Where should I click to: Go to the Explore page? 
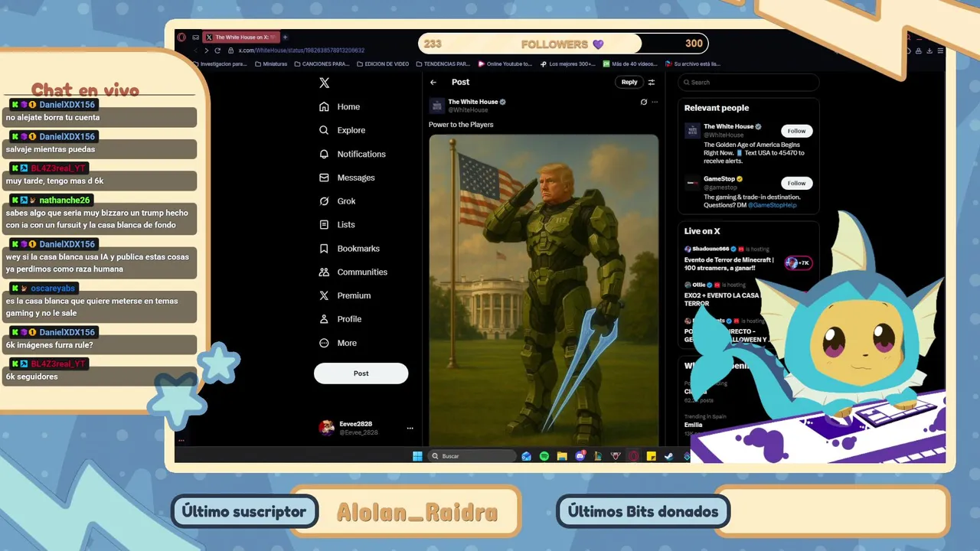342,130
